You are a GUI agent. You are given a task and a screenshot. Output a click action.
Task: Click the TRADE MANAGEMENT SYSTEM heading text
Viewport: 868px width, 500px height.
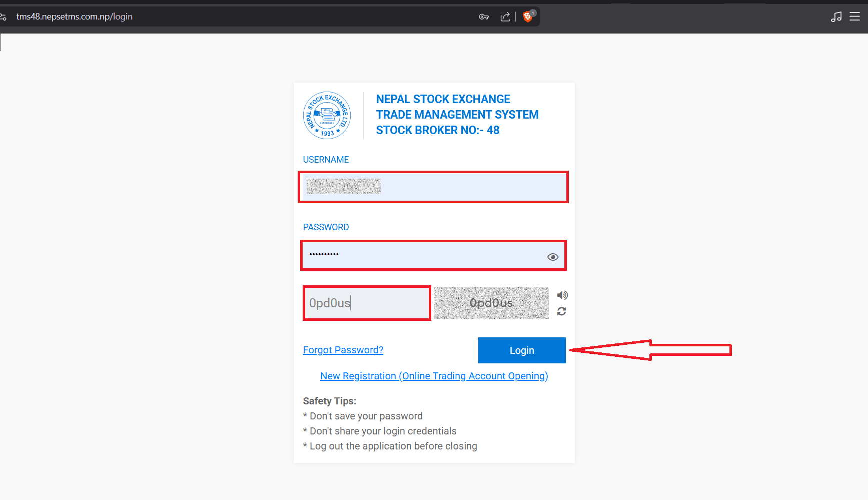pos(457,115)
